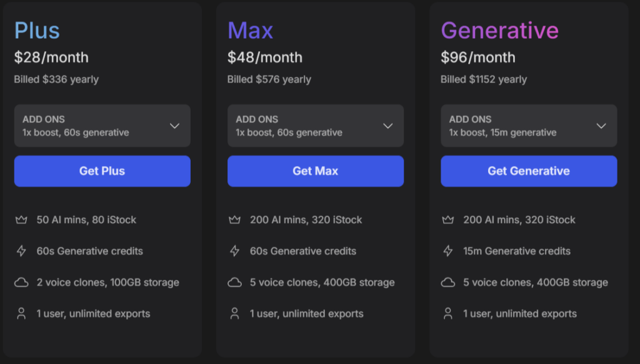Click the user icon in Plus plan
640x364 pixels.
(x=21, y=313)
